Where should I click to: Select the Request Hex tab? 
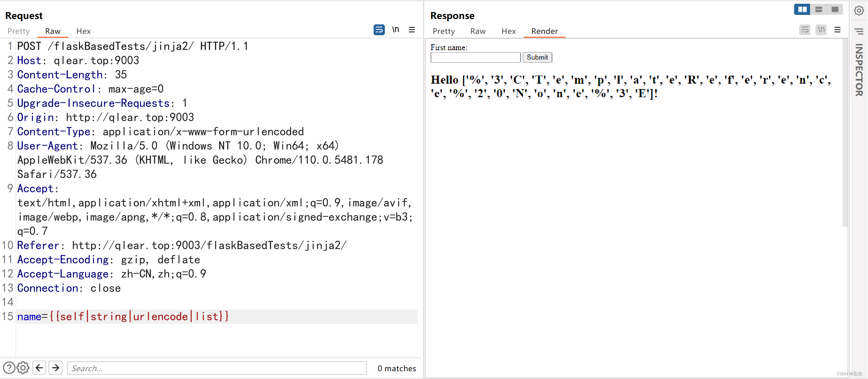(x=83, y=31)
